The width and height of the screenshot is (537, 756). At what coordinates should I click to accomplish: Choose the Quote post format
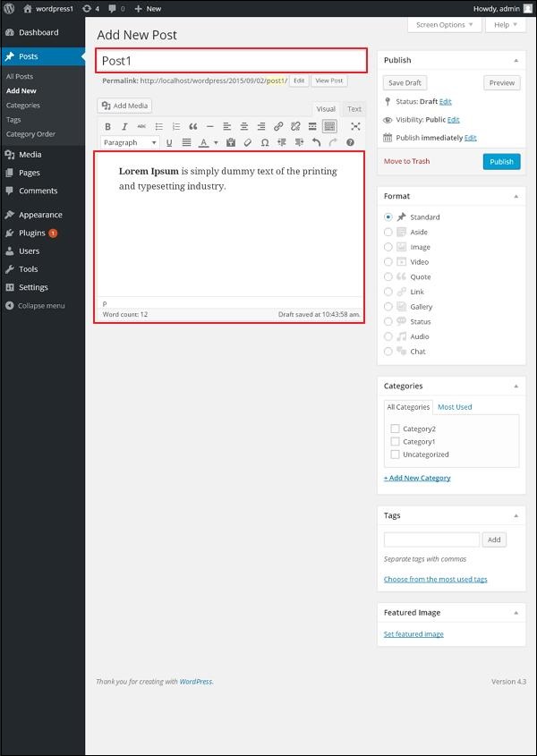(388, 276)
